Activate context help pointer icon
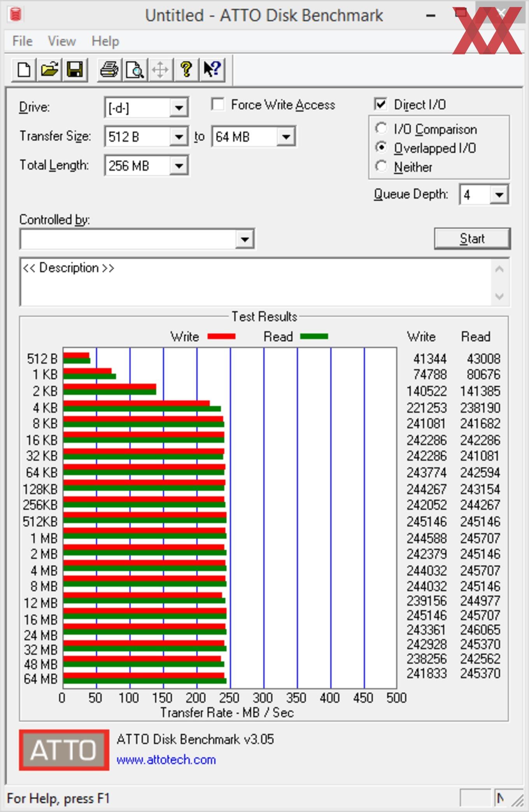Screen dimensions: 529x812 212,70
